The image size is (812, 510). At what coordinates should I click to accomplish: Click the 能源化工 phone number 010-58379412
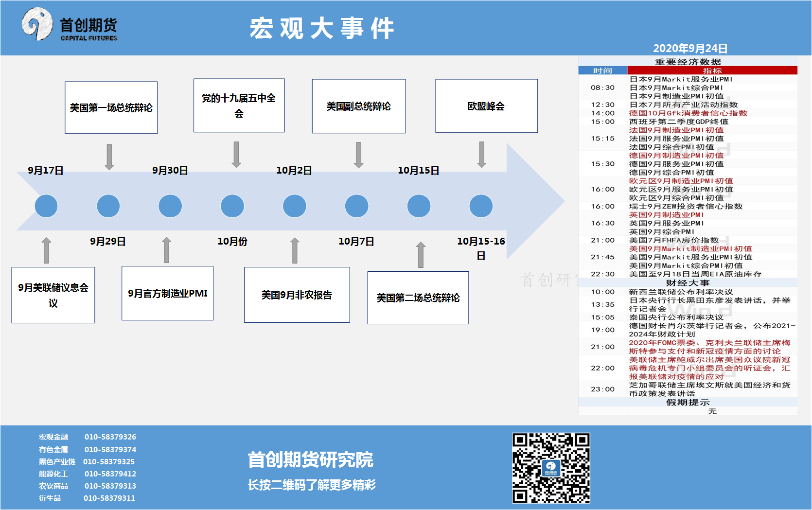[x=110, y=474]
